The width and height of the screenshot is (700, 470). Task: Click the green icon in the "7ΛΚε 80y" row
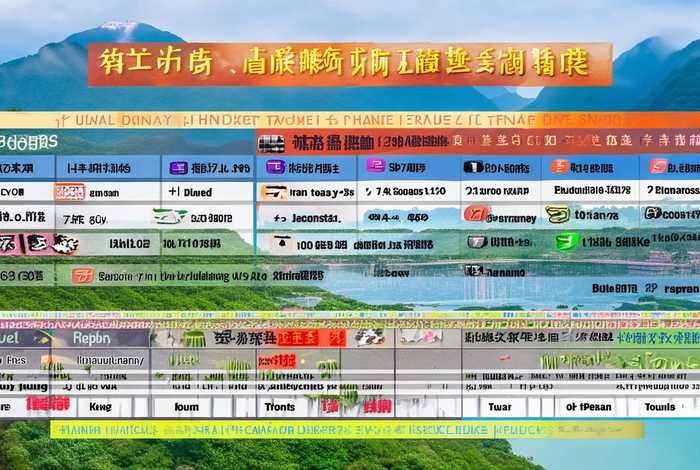[x=170, y=216]
